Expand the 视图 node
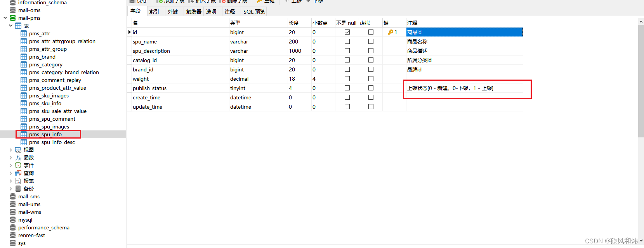This screenshot has height=248, width=644. [10, 150]
